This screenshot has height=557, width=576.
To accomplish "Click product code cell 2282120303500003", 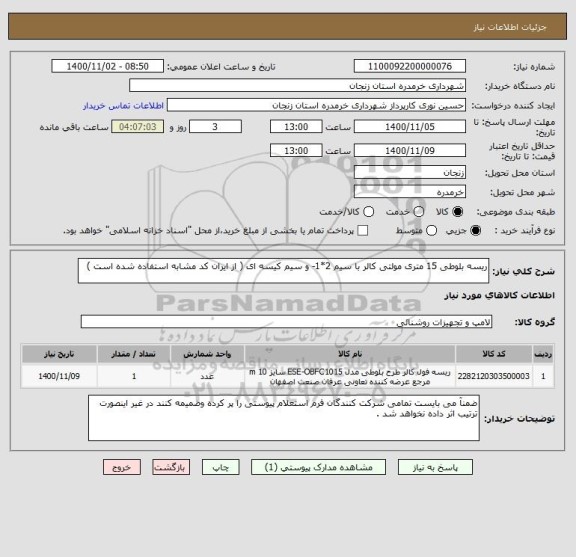I will click(x=494, y=376).
